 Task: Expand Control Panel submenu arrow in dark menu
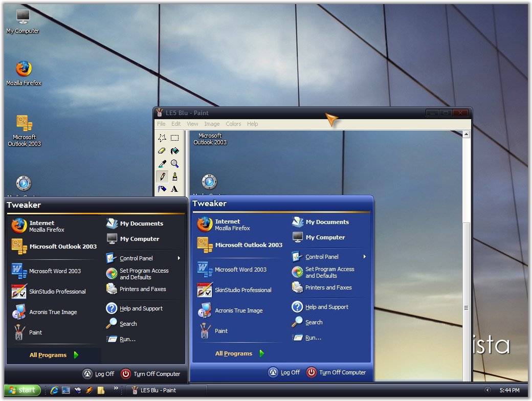(179, 258)
